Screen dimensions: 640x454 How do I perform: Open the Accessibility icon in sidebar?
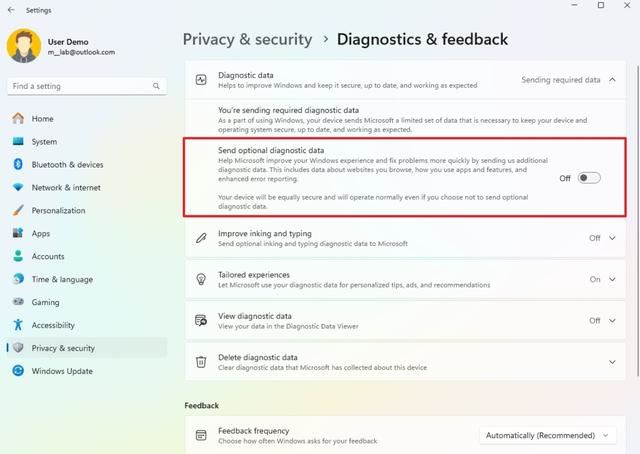point(18,325)
